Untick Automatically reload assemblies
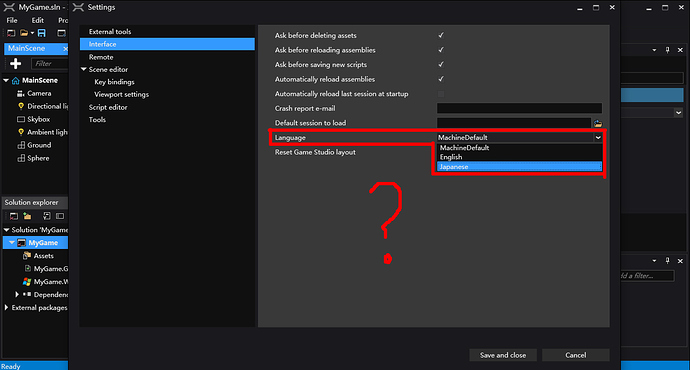 click(x=441, y=79)
